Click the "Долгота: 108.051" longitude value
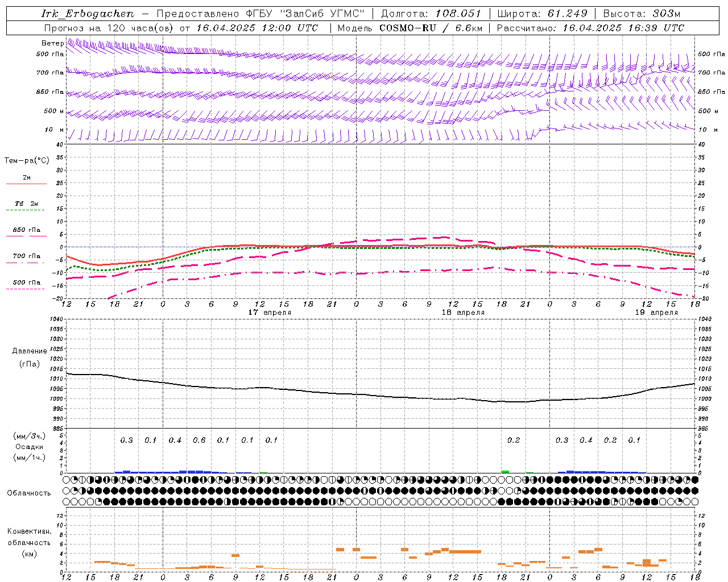The image size is (728, 582). (431, 14)
